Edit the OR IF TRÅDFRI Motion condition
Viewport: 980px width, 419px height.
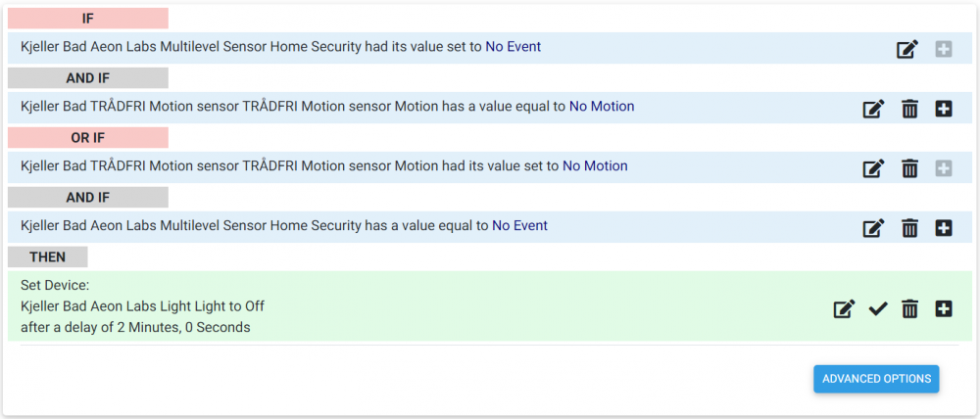point(872,168)
